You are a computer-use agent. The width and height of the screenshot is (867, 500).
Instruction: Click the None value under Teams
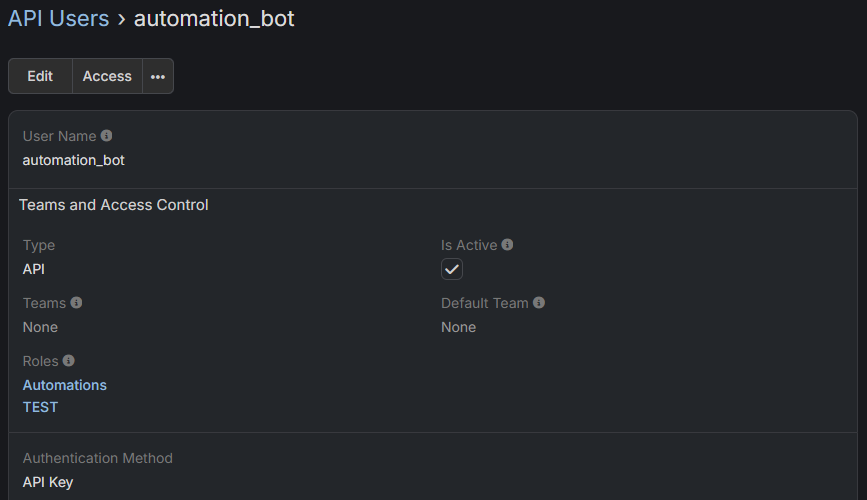click(40, 327)
